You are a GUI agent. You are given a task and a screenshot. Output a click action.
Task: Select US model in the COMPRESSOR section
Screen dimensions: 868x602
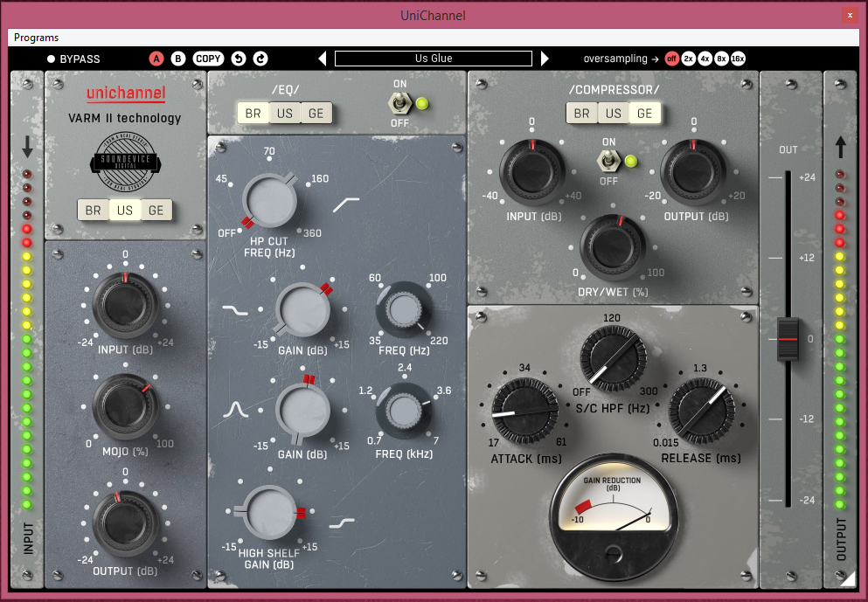pos(614,114)
